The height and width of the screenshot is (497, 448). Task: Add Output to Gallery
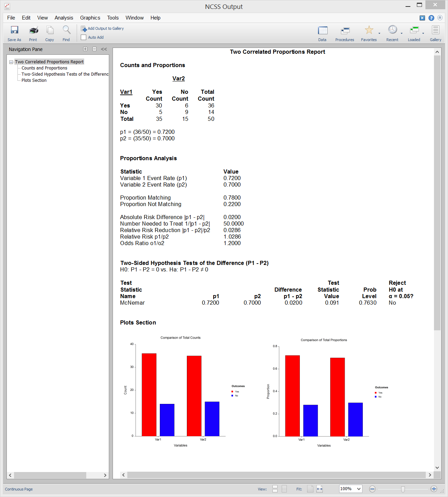point(102,29)
